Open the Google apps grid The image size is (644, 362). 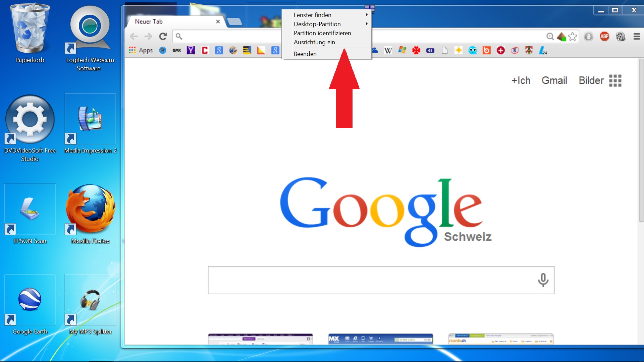[615, 81]
